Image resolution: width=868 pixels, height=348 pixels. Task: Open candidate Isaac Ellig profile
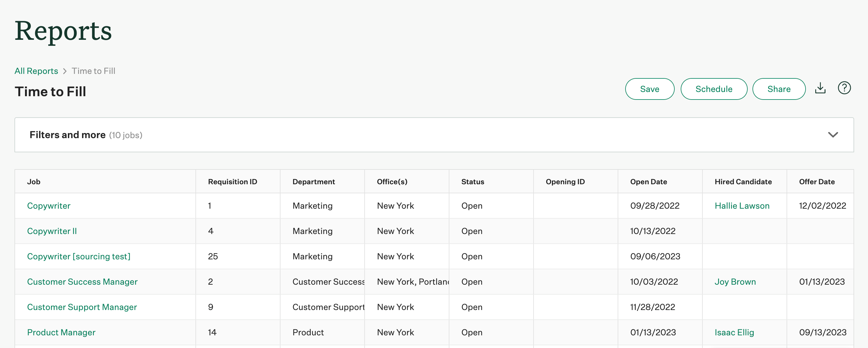pos(734,332)
